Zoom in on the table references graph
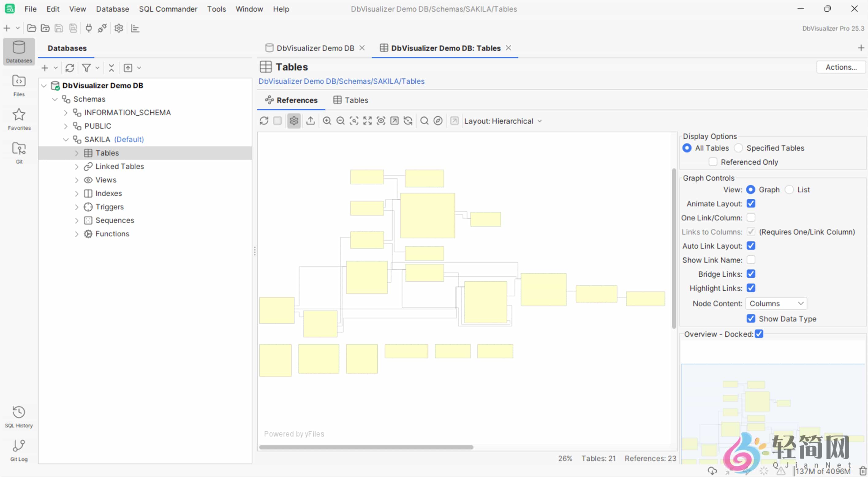Viewport: 868px width, 477px height. [327, 121]
